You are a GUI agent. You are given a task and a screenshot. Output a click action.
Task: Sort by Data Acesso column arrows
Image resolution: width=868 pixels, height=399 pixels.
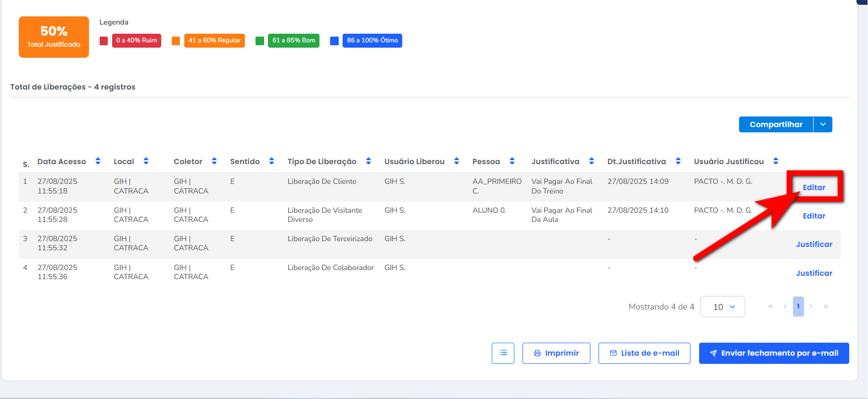98,161
